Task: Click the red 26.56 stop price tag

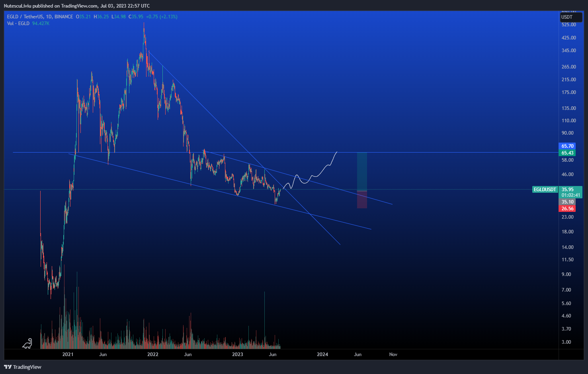Action: coord(567,209)
